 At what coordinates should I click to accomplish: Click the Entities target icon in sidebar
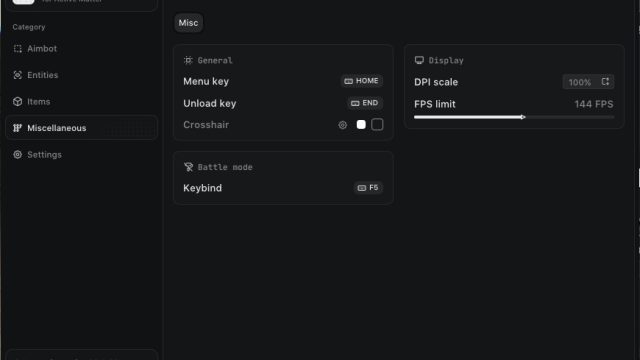click(x=18, y=75)
